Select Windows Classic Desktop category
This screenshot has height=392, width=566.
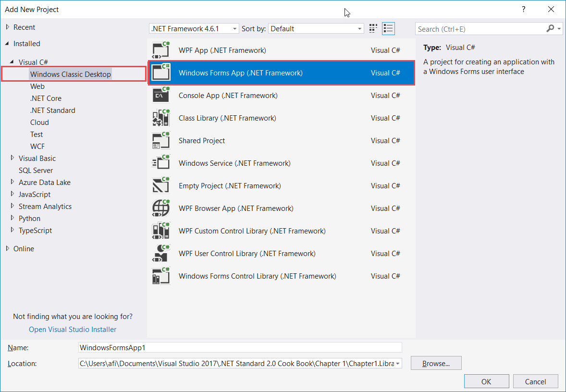pos(70,74)
